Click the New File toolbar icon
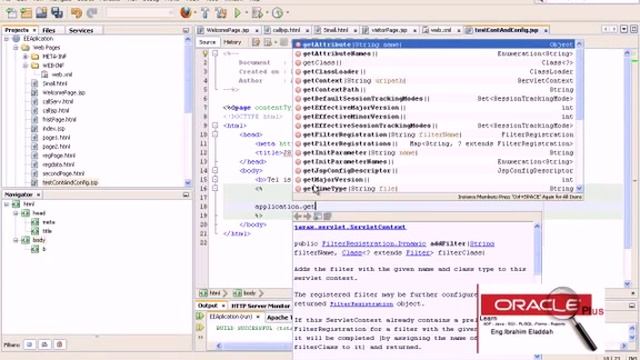 coord(11,13)
